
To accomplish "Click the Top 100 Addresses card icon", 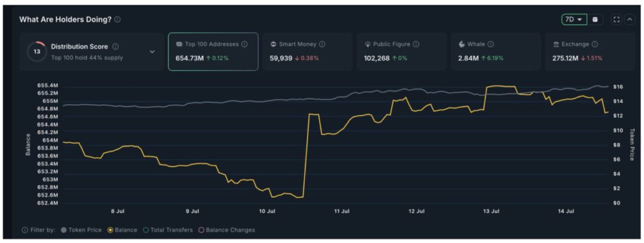I will point(179,44).
